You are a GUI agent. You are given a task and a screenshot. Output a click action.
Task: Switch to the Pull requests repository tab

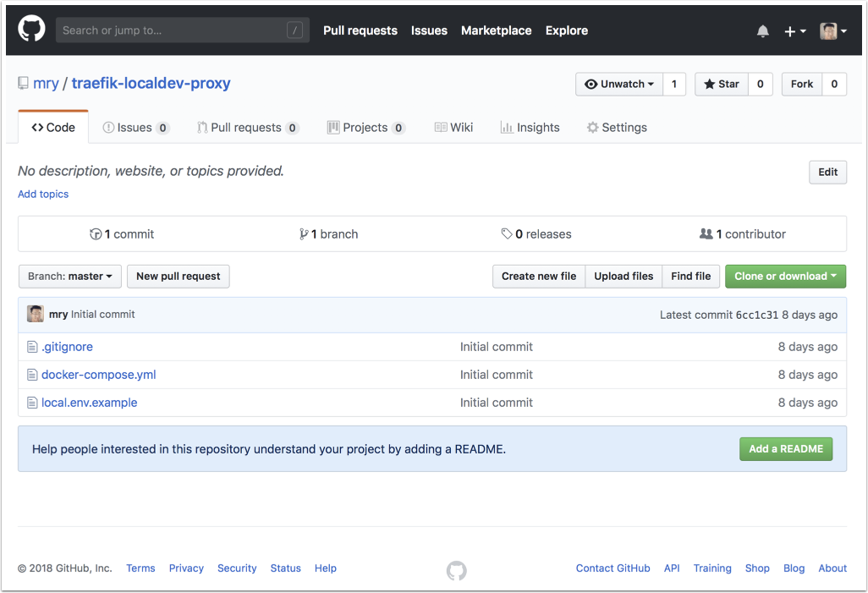pos(248,128)
